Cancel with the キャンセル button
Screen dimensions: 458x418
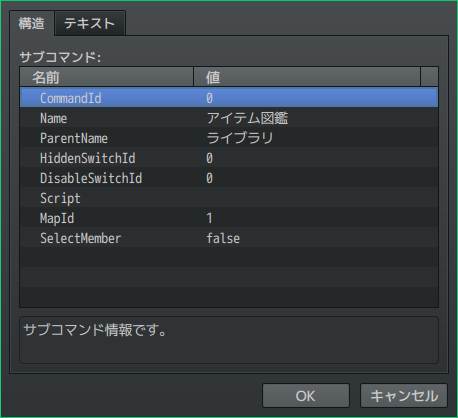click(403, 396)
